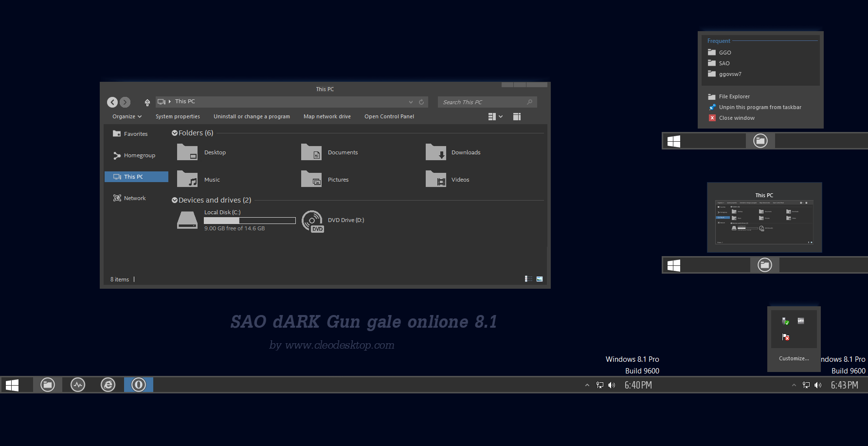Click volume icon beside 6:43 PM
868x446 pixels.
click(818, 385)
